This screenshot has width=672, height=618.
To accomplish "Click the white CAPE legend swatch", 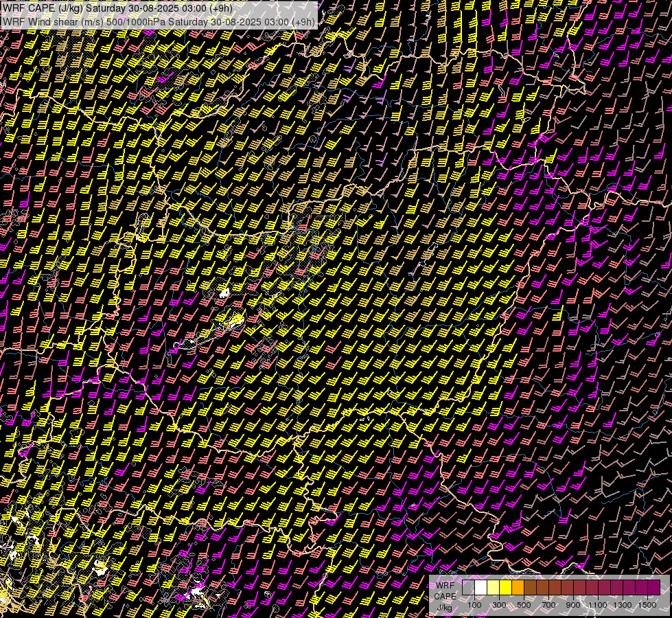I will pyautogui.click(x=481, y=588).
